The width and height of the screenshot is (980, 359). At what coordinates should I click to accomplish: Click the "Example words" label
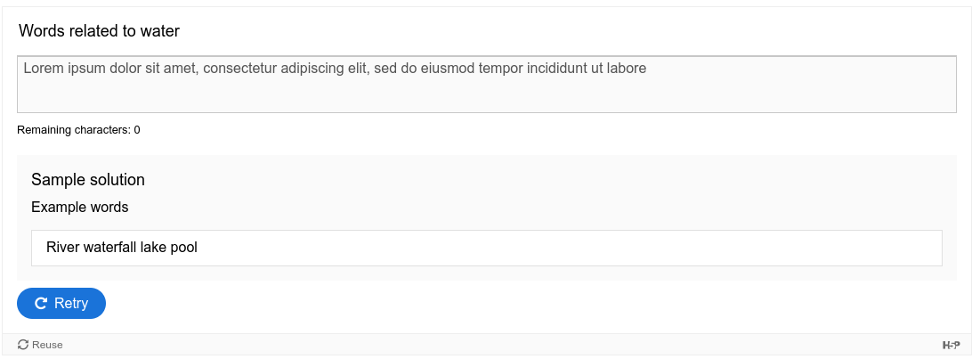pyautogui.click(x=80, y=207)
